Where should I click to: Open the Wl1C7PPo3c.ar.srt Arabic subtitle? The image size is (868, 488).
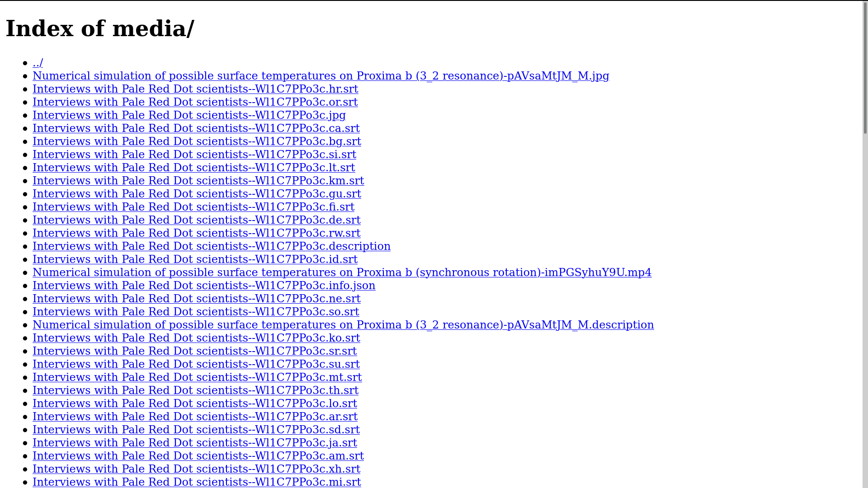195,417
